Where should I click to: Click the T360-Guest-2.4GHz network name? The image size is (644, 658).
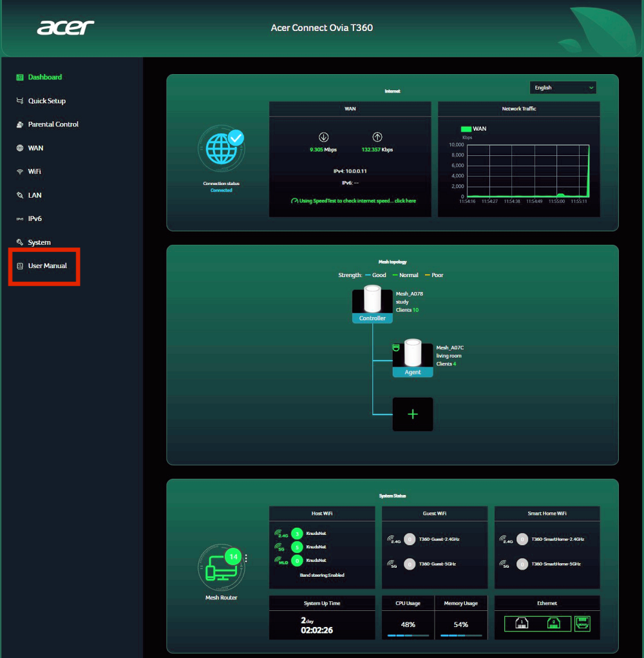(x=439, y=539)
